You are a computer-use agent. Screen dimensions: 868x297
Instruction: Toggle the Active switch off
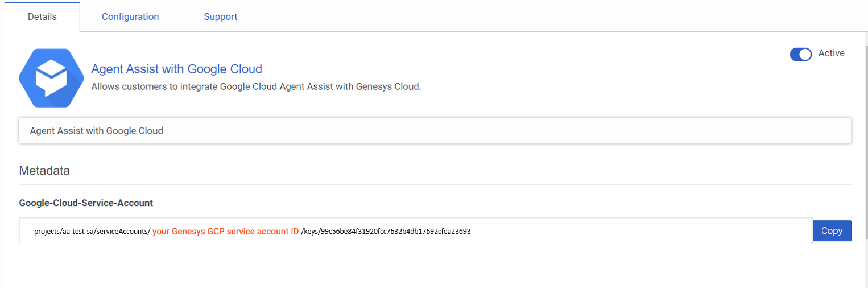coord(800,54)
